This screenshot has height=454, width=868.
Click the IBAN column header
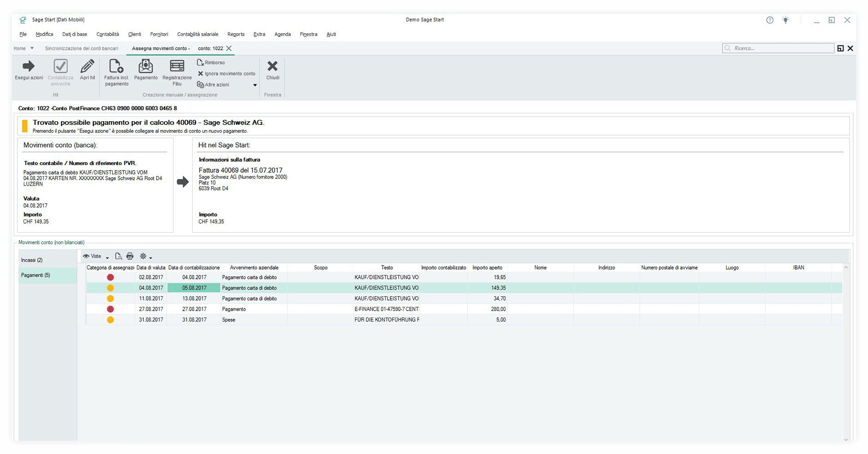coord(798,267)
